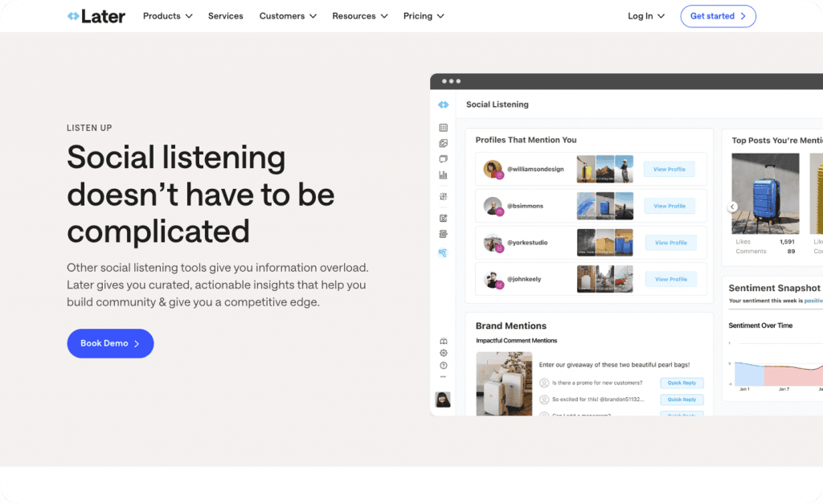This screenshot has height=504, width=823.
Task: Click the commenter icon beside "Is there a promo"
Action: [x=544, y=383]
